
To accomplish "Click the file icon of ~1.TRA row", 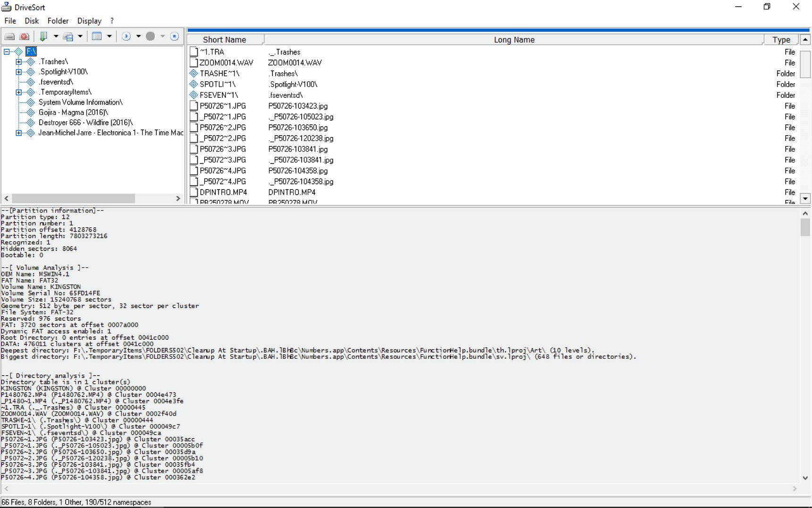I will click(x=194, y=52).
